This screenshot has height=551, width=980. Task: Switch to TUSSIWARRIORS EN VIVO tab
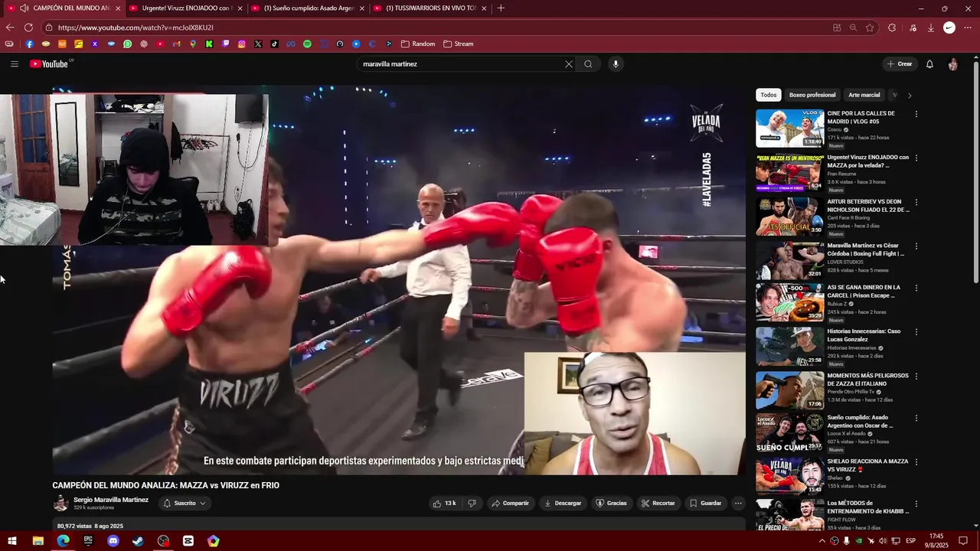tap(430, 8)
